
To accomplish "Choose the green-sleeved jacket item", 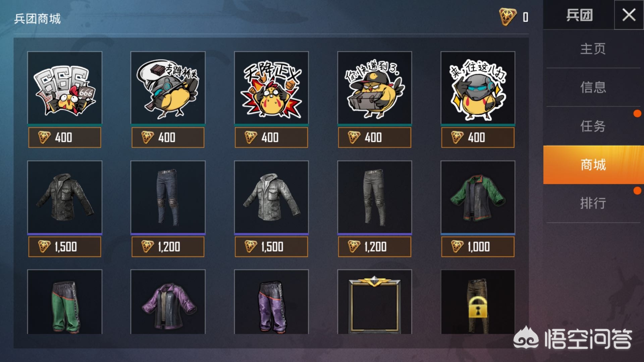I will 478,197.
